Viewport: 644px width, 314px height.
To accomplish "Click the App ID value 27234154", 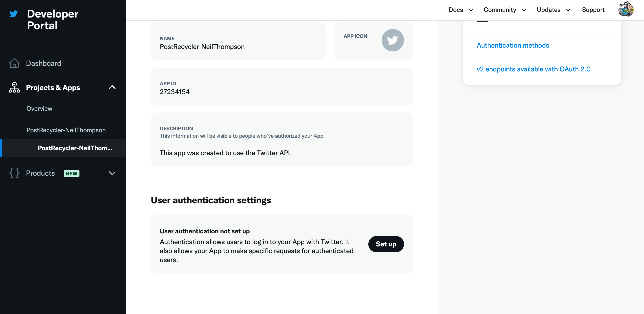I will (174, 92).
